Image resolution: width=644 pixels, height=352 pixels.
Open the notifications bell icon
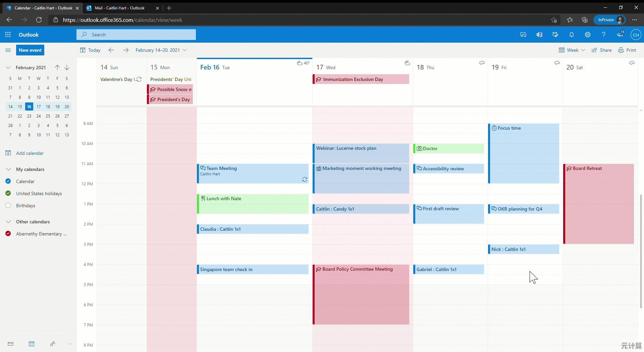tap(571, 35)
